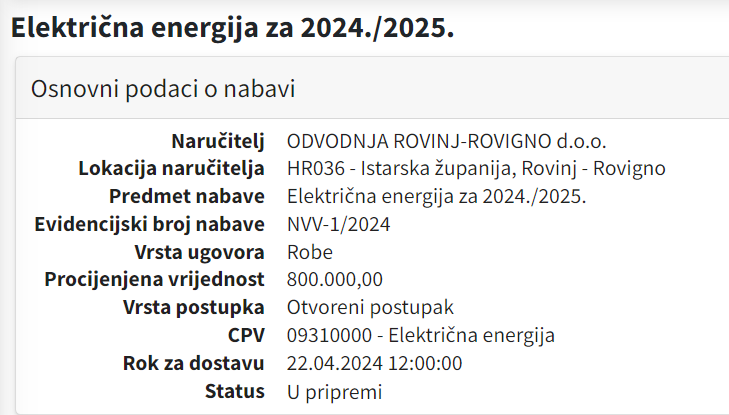Click the '09310000 - Električna energija' CPV code

point(420,335)
